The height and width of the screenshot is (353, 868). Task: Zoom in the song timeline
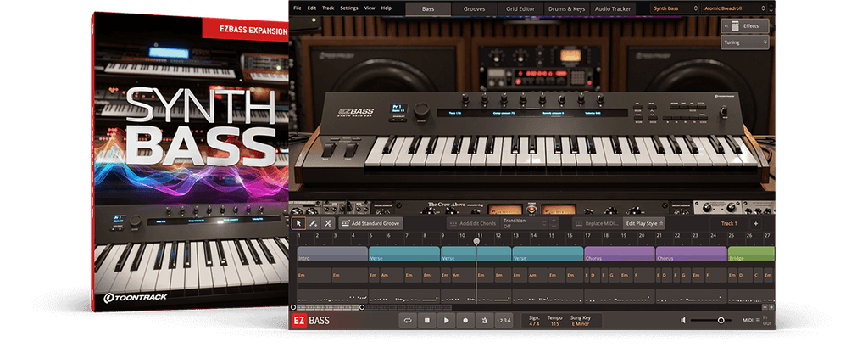[x=771, y=307]
